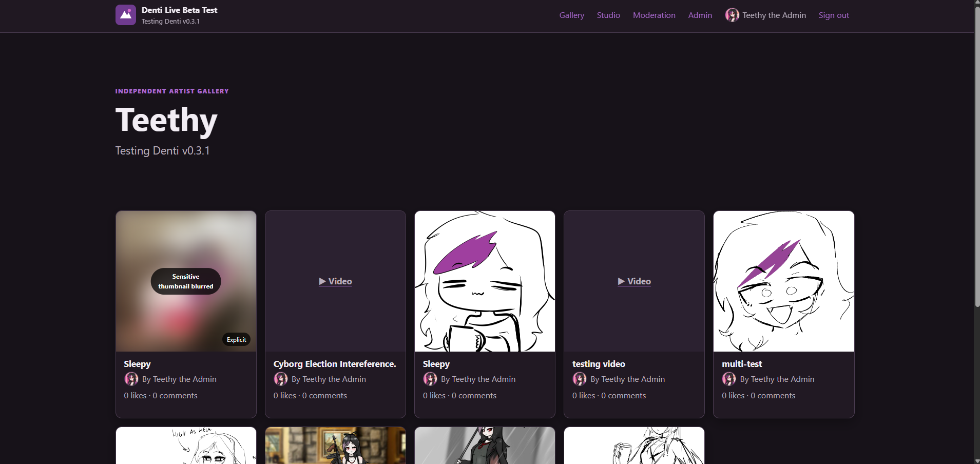Click author avatar on multi-test card
The height and width of the screenshot is (464, 980).
729,379
